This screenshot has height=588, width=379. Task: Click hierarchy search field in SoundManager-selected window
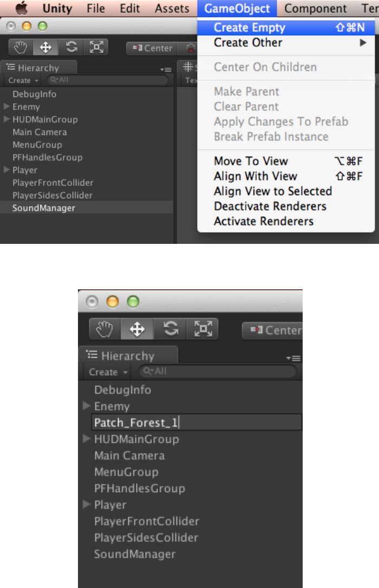coord(108,80)
